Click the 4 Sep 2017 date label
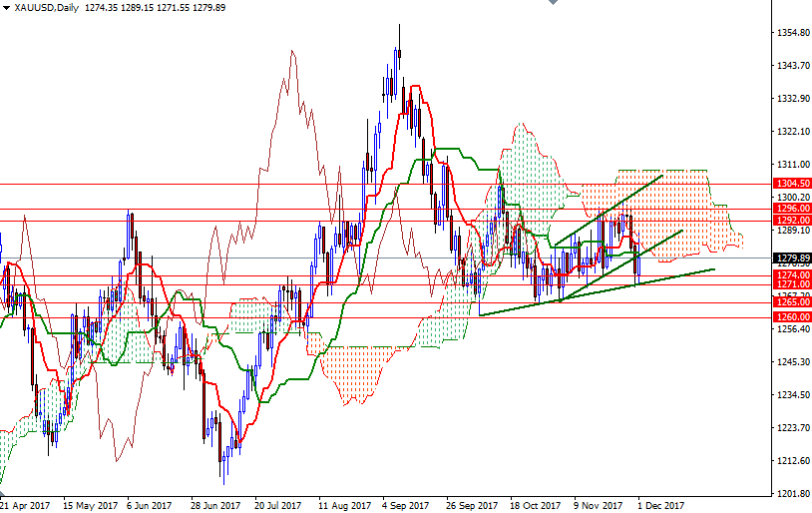The width and height of the screenshot is (812, 513). coord(404,505)
